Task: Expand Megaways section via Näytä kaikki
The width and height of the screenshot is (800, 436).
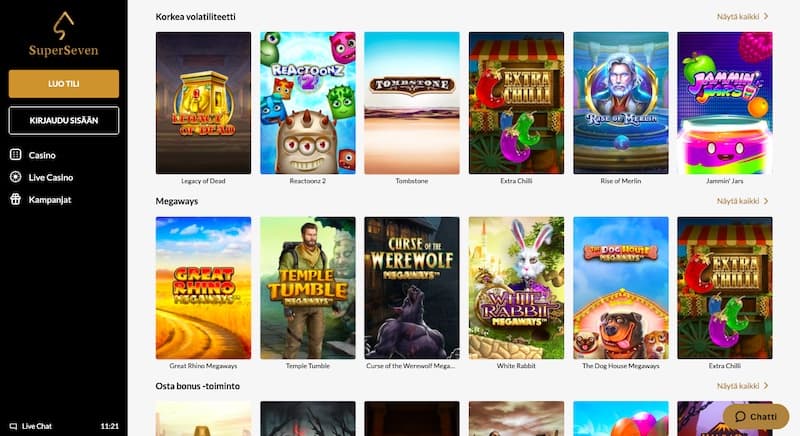Action: [x=742, y=201]
